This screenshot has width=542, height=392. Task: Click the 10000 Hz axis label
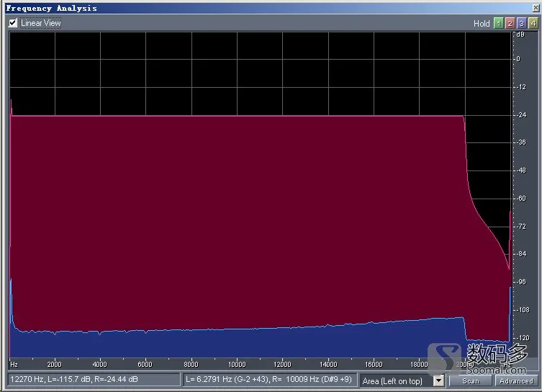[237, 364]
